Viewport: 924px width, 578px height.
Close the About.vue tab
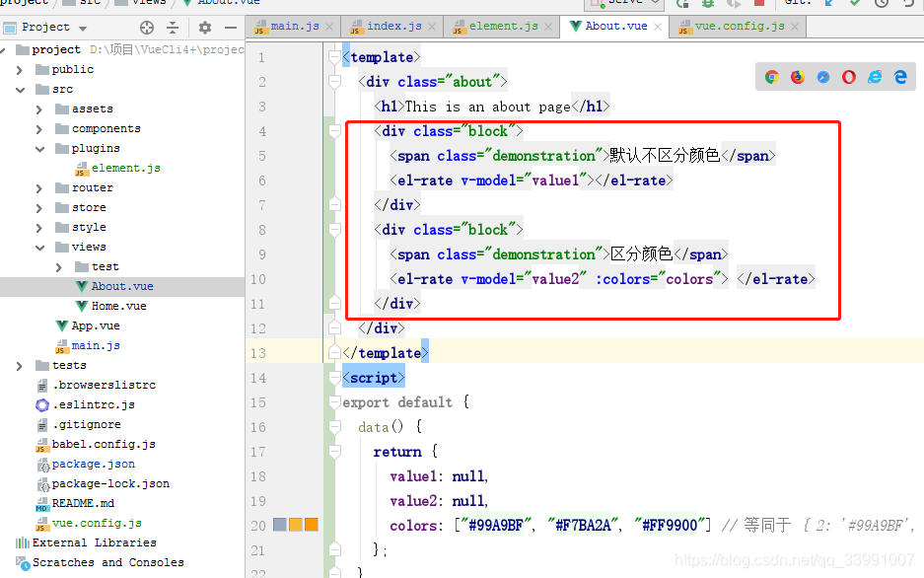658,27
